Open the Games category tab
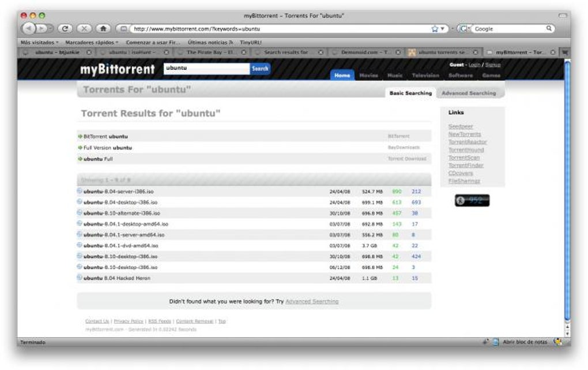 click(x=491, y=76)
